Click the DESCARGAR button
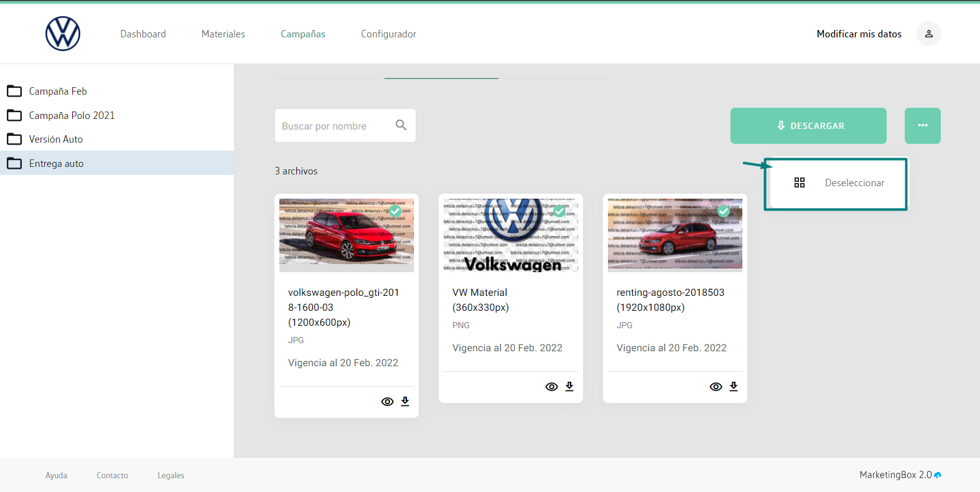The height and width of the screenshot is (492, 980). click(x=808, y=126)
